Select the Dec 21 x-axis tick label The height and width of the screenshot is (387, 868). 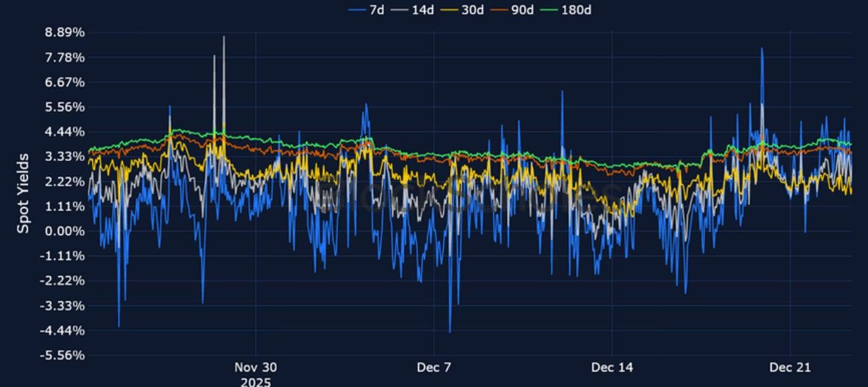click(x=790, y=367)
